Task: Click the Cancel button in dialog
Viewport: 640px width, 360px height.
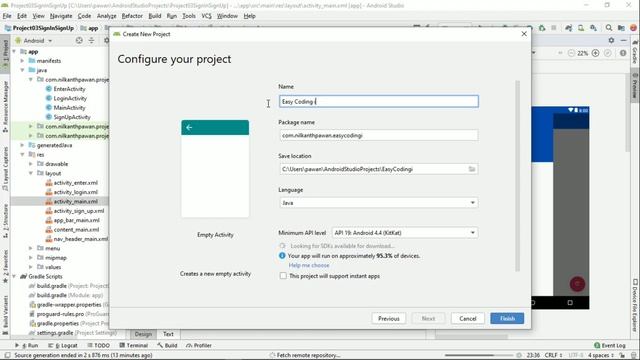Action: [467, 318]
